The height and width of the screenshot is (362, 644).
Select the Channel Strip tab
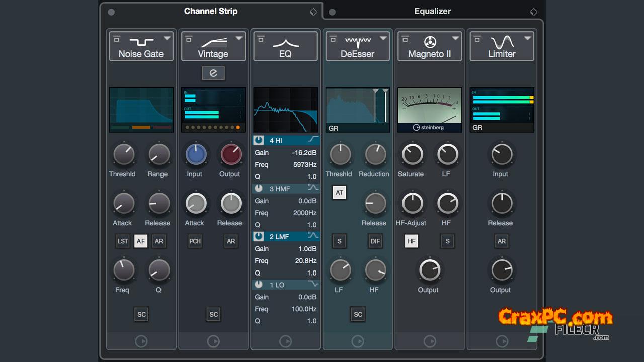[x=211, y=11]
